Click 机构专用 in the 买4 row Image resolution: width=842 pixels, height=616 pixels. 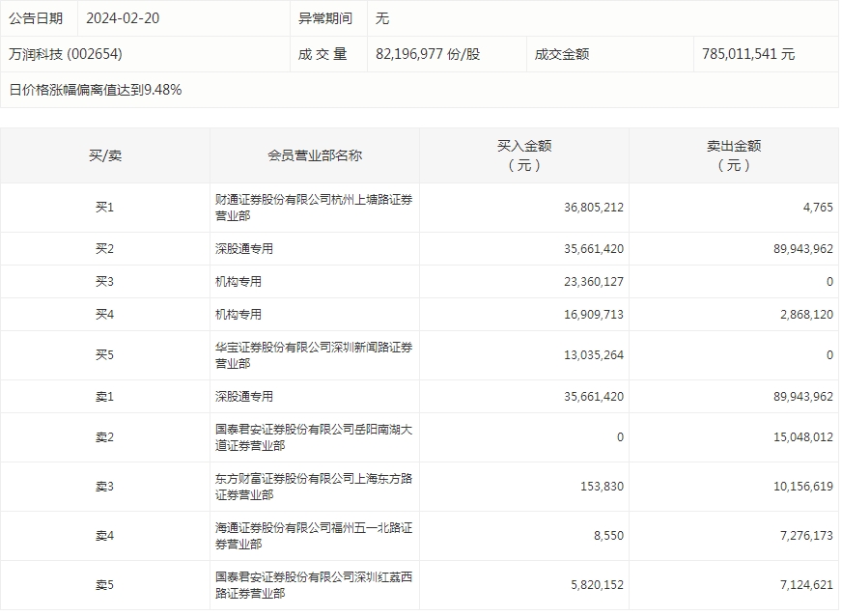click(x=238, y=314)
